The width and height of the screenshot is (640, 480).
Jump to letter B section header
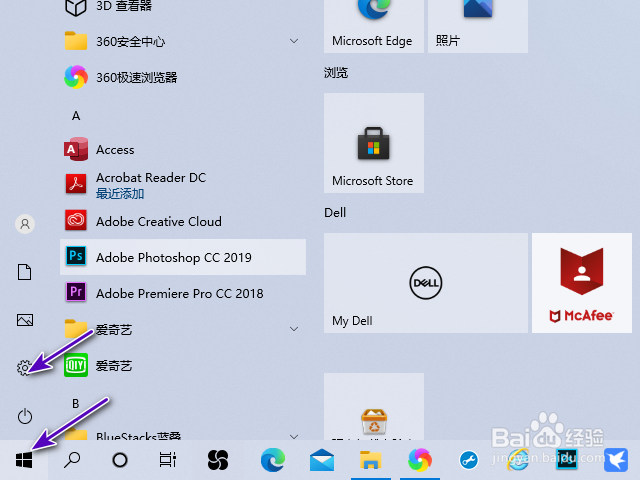(x=76, y=404)
